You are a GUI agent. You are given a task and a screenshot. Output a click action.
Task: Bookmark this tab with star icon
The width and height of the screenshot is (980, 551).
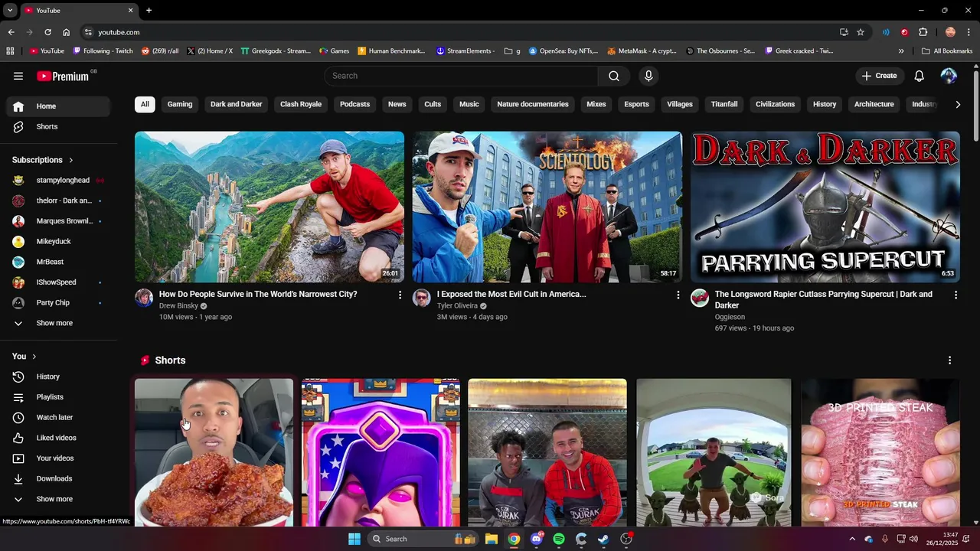tap(861, 32)
